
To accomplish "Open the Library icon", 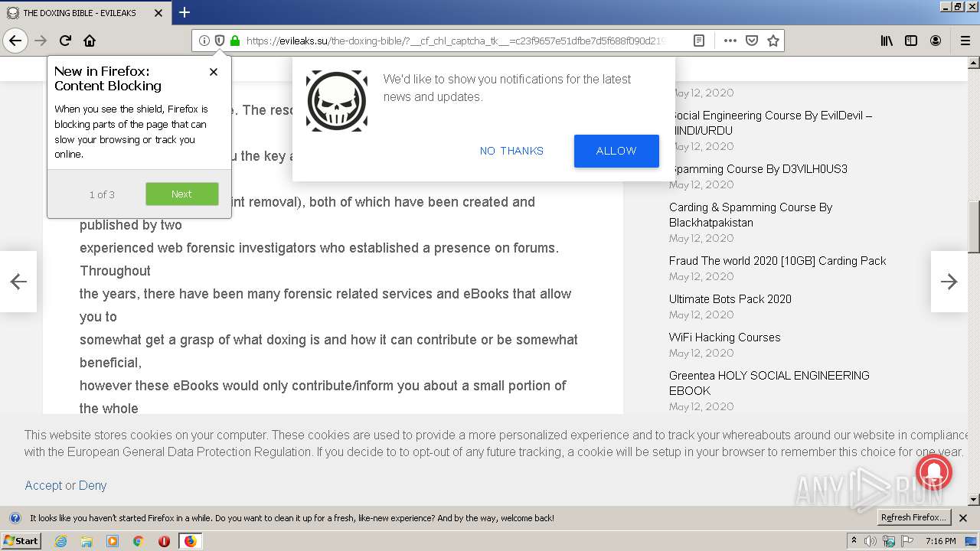I will point(887,41).
